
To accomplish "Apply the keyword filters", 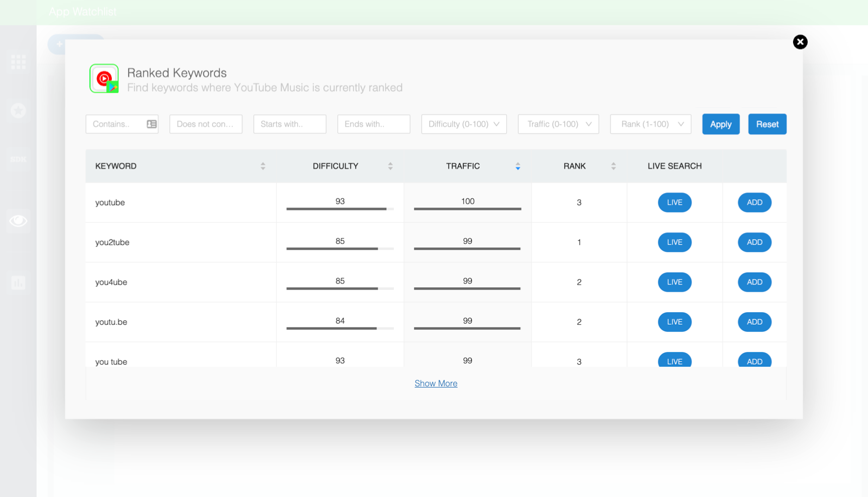I will coord(721,124).
